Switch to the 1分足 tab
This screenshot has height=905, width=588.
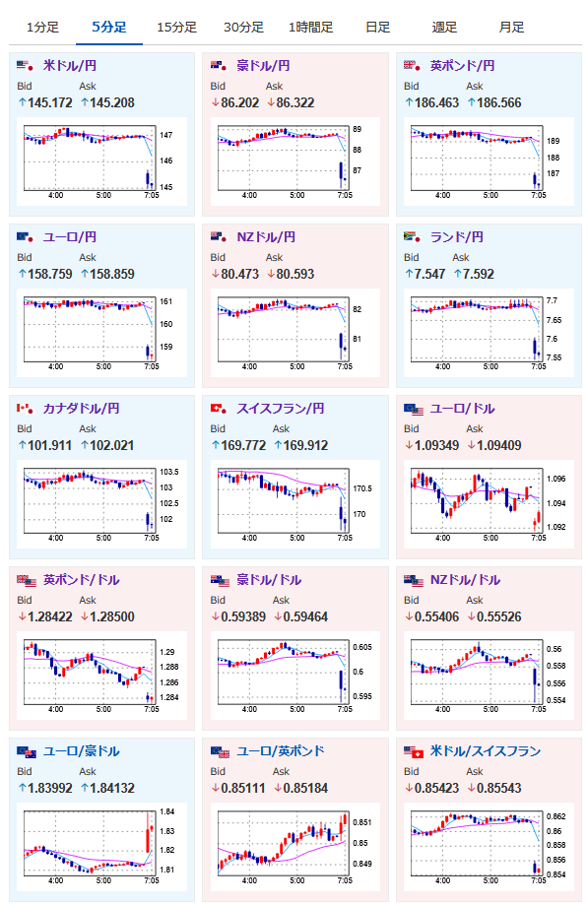42,28
